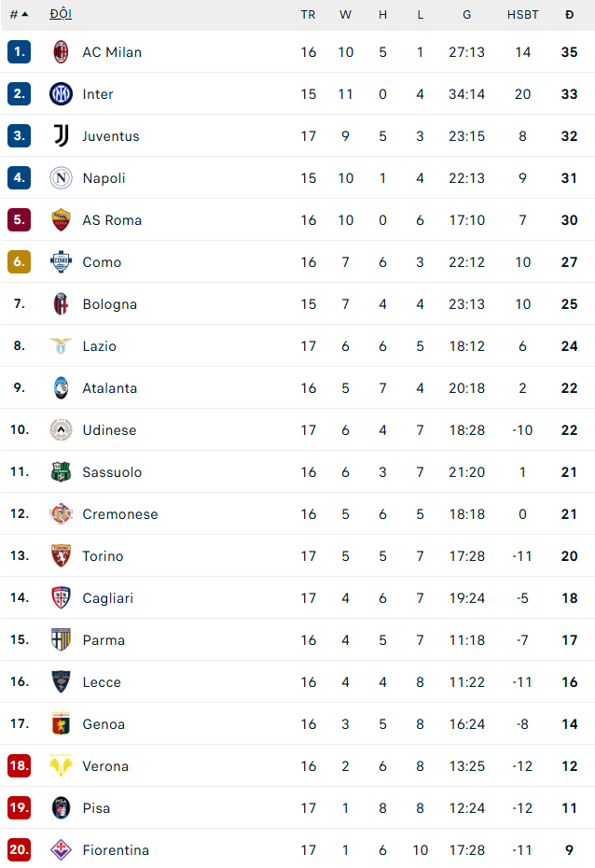The width and height of the screenshot is (595, 868).
Task: Select the red relegation badge for Verona
Action: (x=19, y=766)
